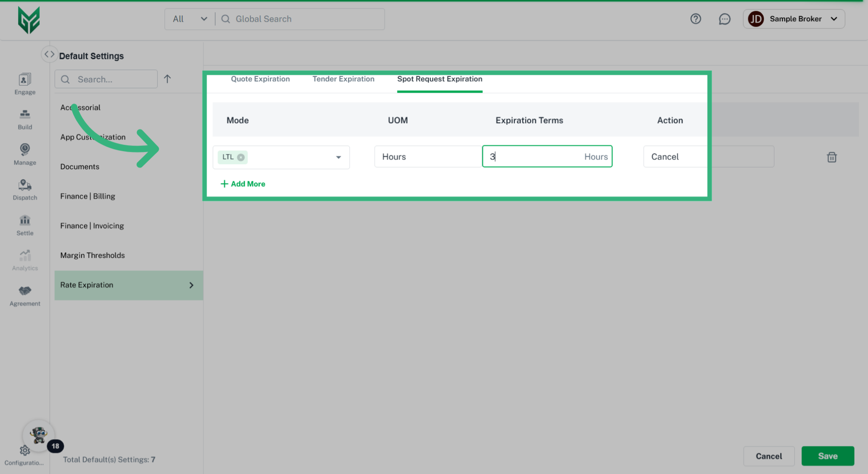
Task: Open the Engage module
Action: 24,84
